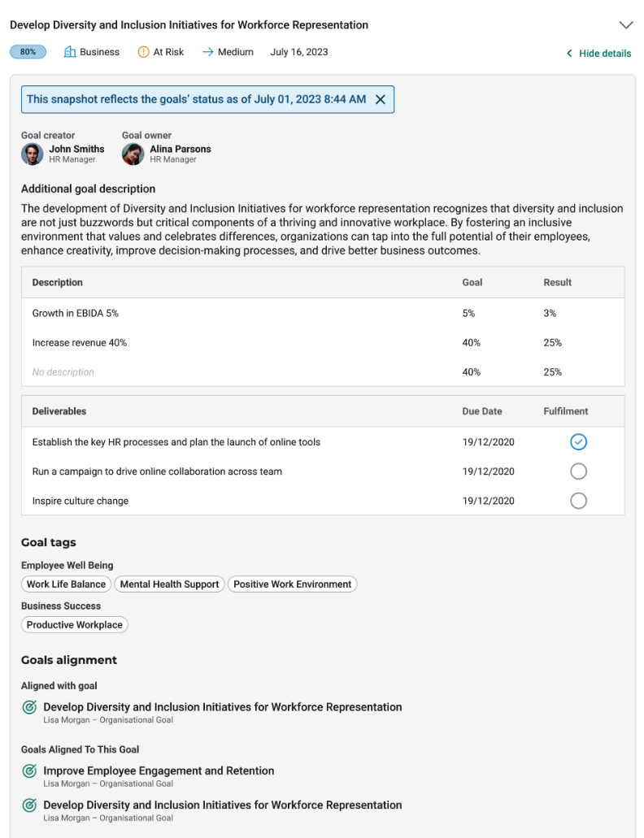The width and height of the screenshot is (644, 838).
Task: Open Improve Employee Engagement and Retention goal
Action: coord(159,771)
